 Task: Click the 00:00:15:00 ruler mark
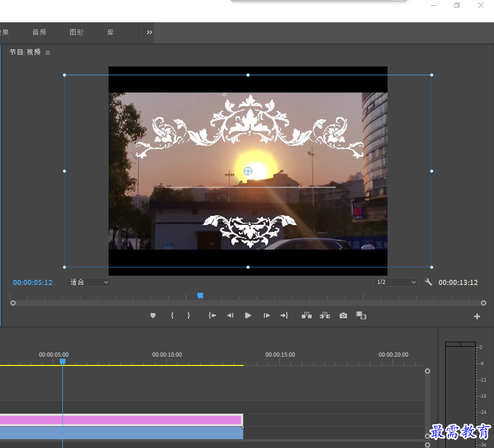(x=280, y=355)
